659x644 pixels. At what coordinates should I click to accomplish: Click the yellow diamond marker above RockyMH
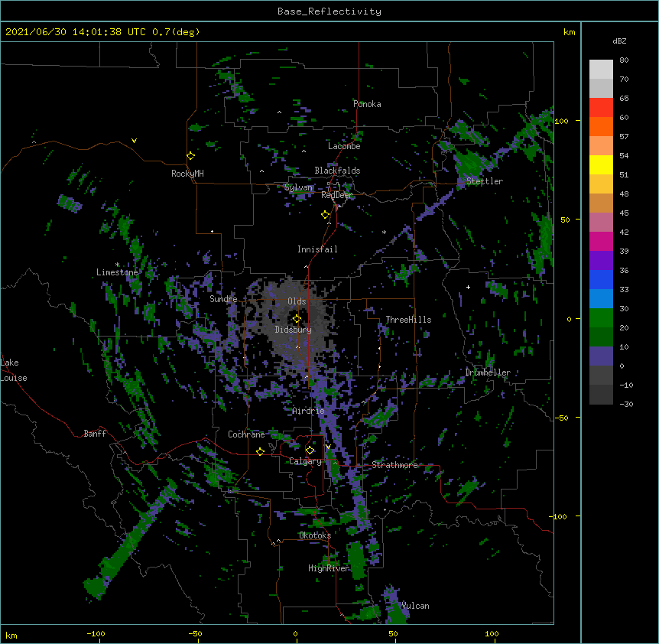click(190, 155)
